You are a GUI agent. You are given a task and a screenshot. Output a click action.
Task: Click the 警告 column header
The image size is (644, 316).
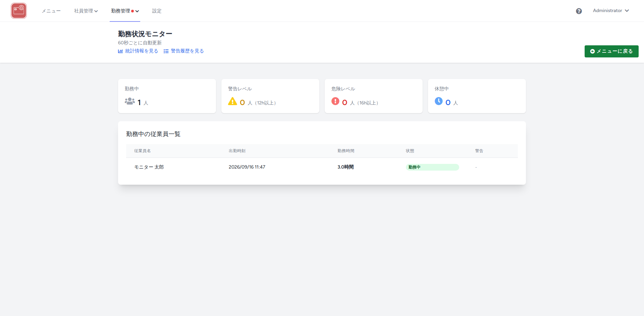(x=479, y=151)
